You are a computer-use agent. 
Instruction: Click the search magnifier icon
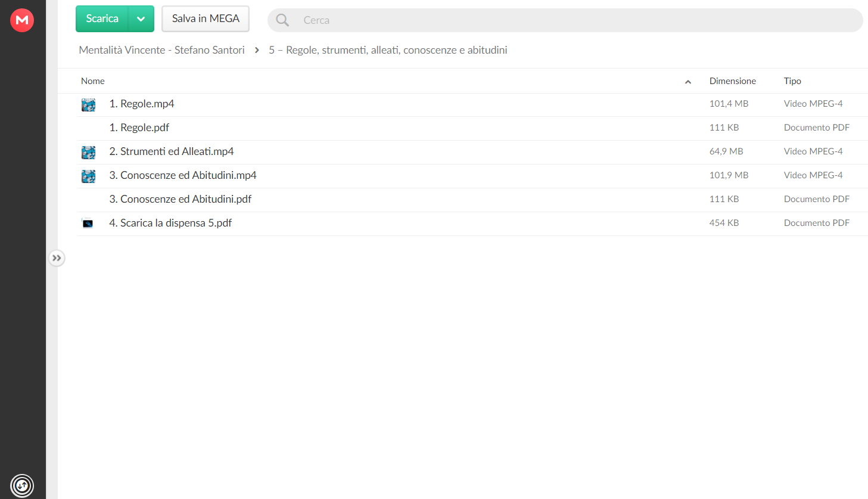coord(282,20)
